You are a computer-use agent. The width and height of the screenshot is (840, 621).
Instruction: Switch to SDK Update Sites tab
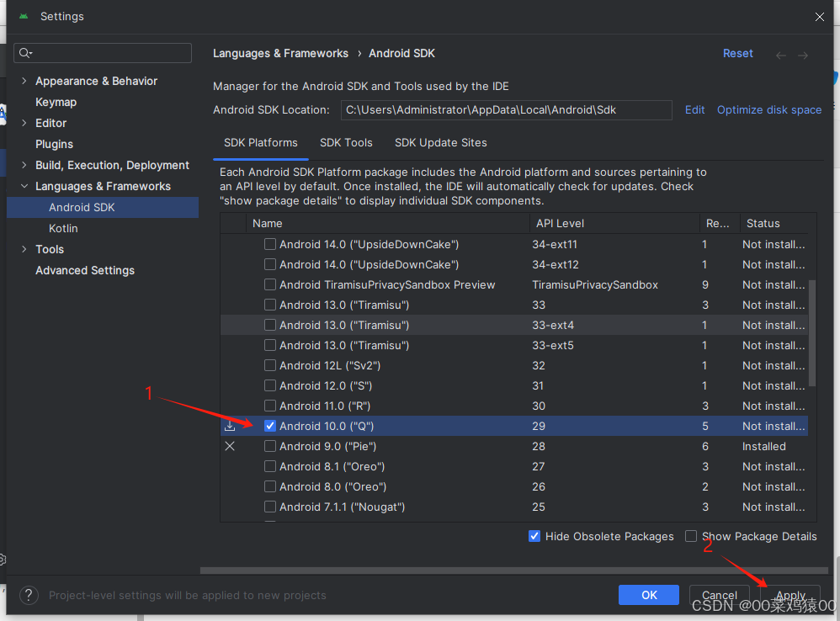pyautogui.click(x=440, y=143)
